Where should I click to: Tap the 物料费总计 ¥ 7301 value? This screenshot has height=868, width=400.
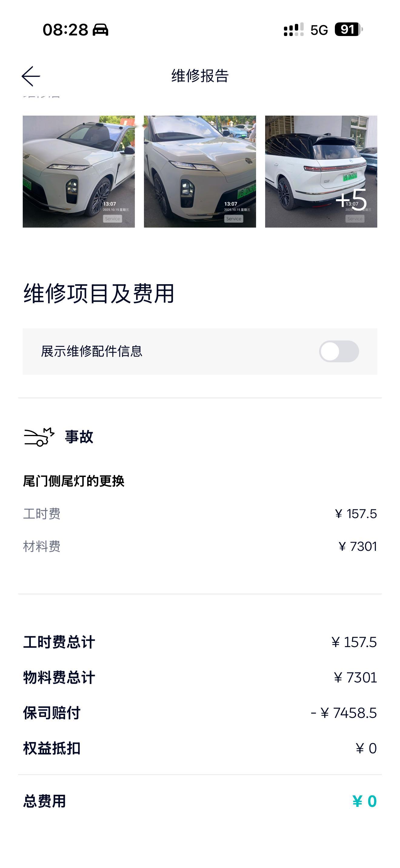point(355,678)
